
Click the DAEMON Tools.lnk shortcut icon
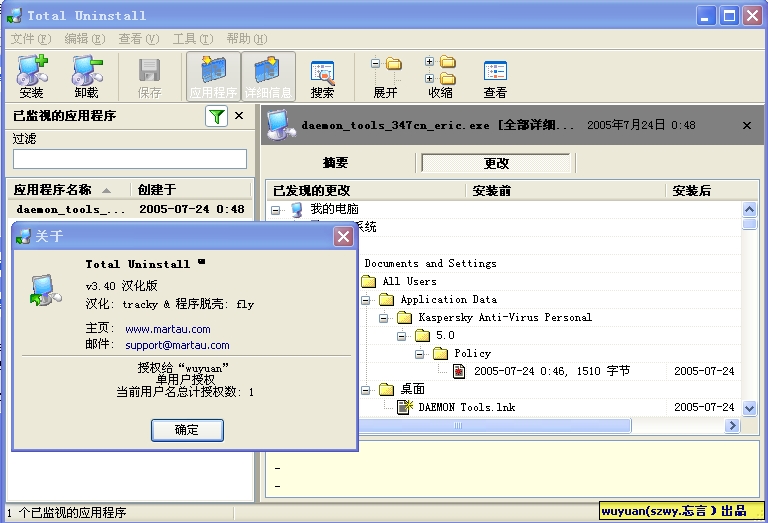click(405, 407)
